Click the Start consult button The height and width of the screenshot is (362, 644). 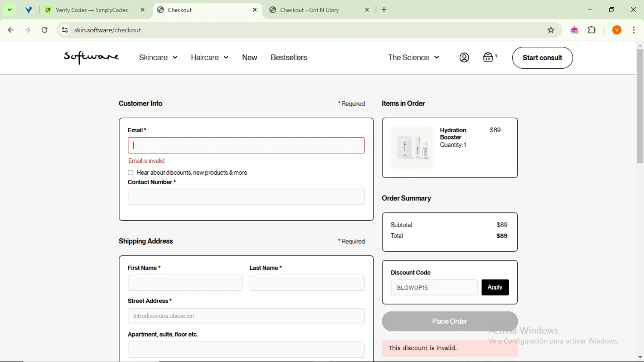[542, 58]
